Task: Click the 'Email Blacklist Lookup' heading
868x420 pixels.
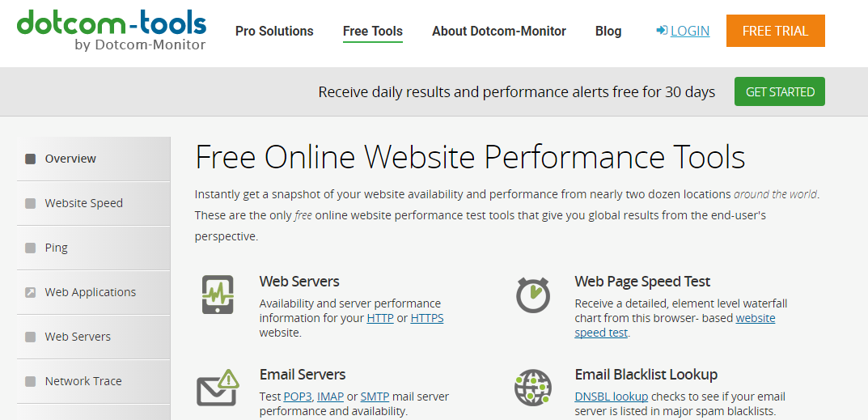Action: click(x=646, y=375)
